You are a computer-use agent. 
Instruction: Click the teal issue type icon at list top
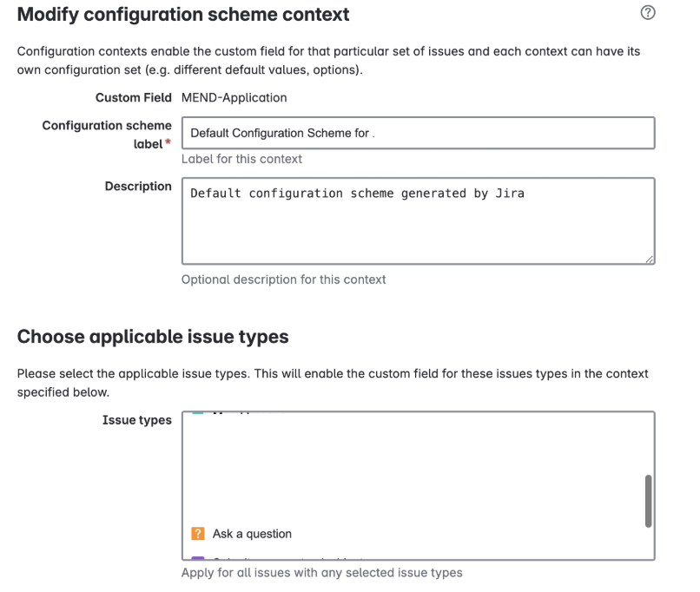(198, 414)
